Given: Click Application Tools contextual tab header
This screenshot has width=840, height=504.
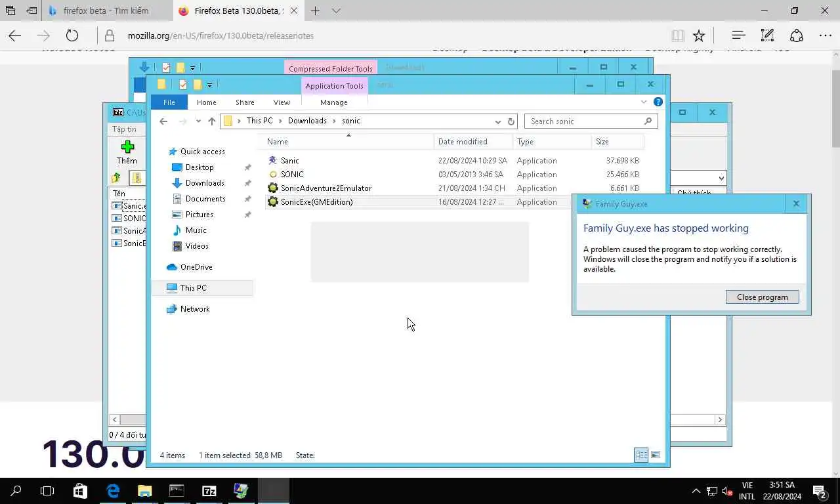Looking at the screenshot, I should click(x=334, y=86).
